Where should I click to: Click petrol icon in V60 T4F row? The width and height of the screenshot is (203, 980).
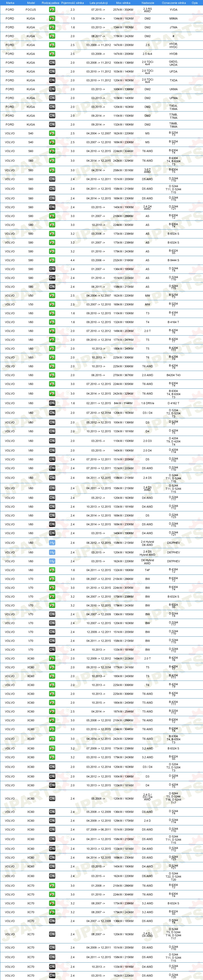tap(52, 570)
